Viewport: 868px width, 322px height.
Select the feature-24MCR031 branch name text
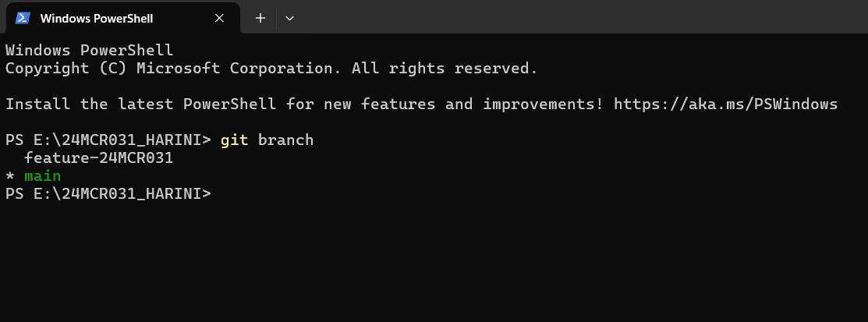[98, 158]
